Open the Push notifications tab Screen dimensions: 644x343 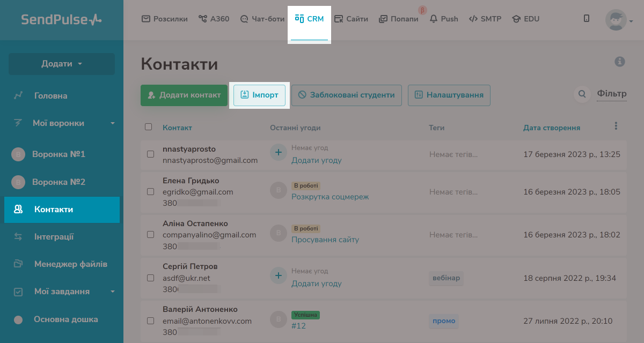pos(444,19)
